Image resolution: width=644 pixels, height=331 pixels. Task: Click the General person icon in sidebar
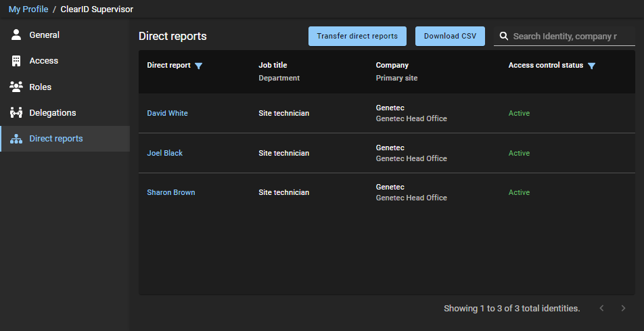[16, 35]
